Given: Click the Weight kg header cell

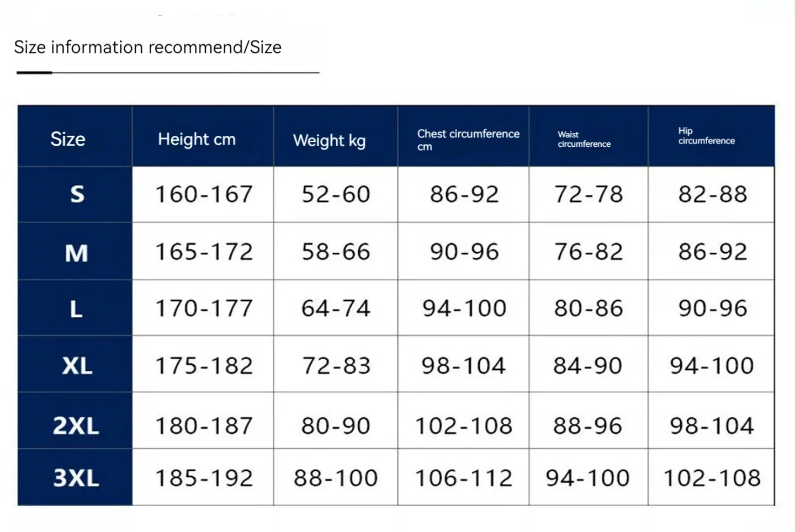Looking at the screenshot, I should [336, 136].
